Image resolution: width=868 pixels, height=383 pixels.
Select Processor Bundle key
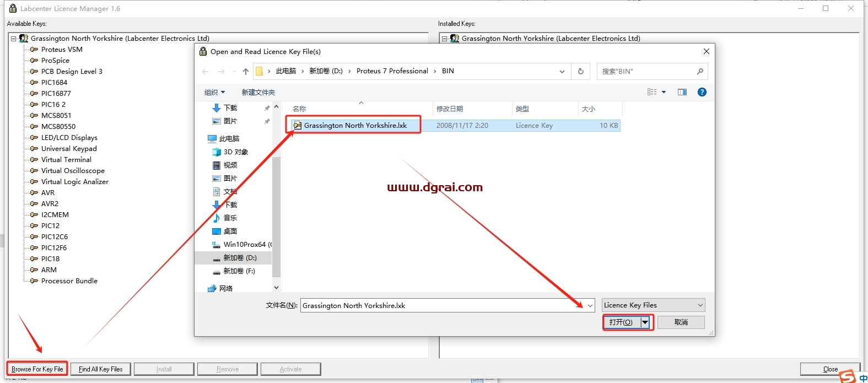pyautogui.click(x=69, y=281)
